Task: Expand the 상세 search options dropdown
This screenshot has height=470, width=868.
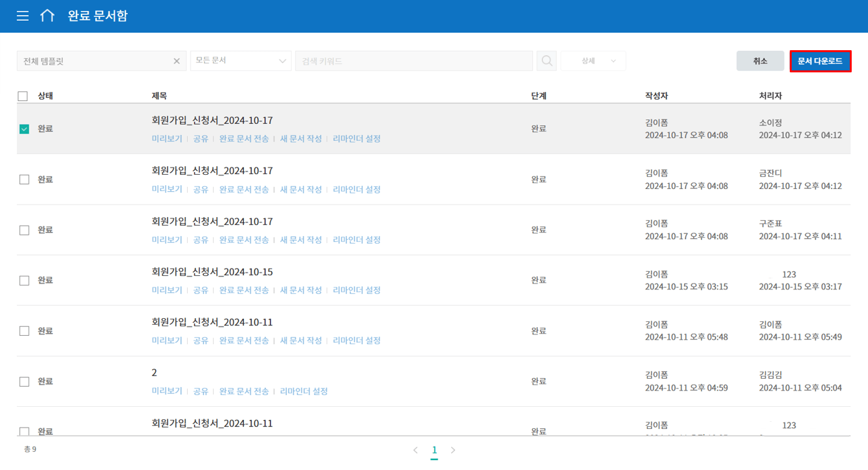Action: click(593, 61)
